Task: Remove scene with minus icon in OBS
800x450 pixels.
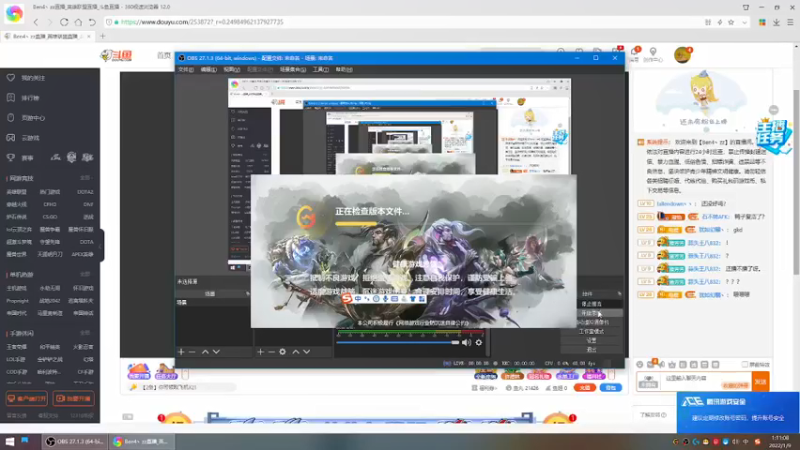Action: [x=192, y=352]
